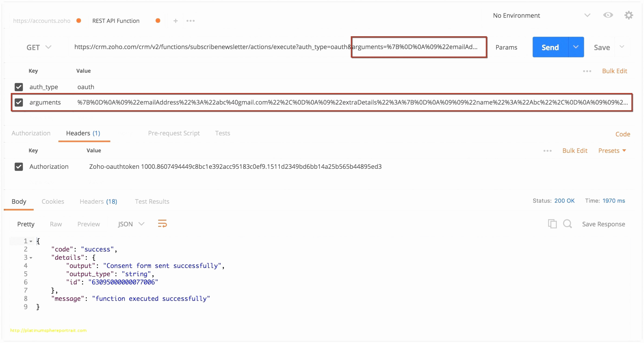Switch to the Pre-request Script tab
Screen dimensions: 644x343
(x=173, y=133)
